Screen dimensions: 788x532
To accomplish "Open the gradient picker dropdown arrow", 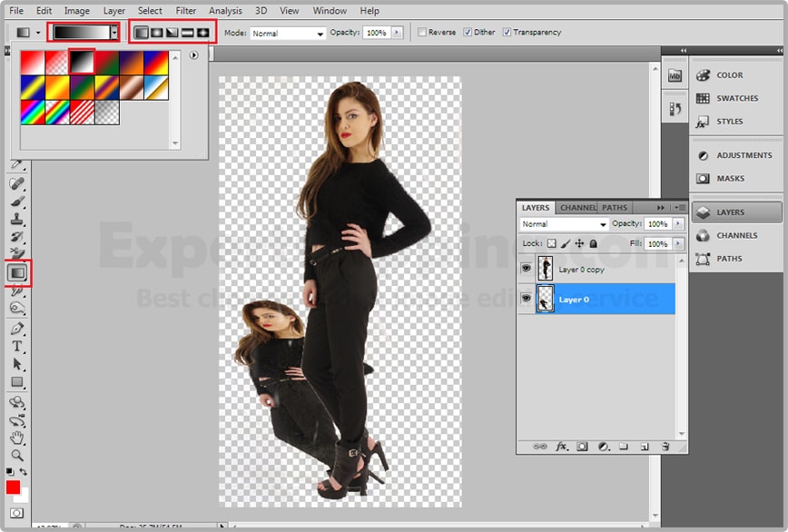I will point(113,33).
